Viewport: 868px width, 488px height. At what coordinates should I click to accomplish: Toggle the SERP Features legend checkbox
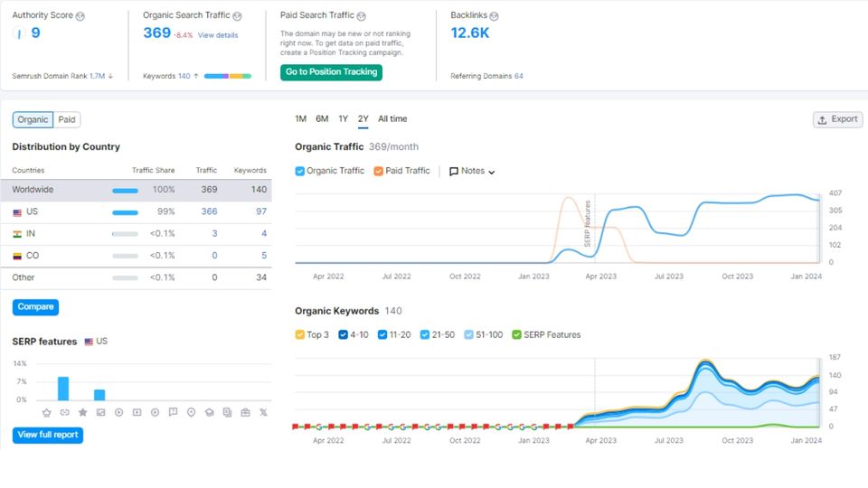tap(517, 335)
